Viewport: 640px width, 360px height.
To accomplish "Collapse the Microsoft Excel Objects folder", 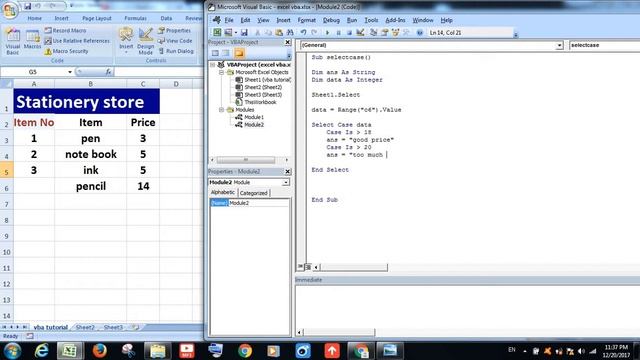I will tap(221, 72).
